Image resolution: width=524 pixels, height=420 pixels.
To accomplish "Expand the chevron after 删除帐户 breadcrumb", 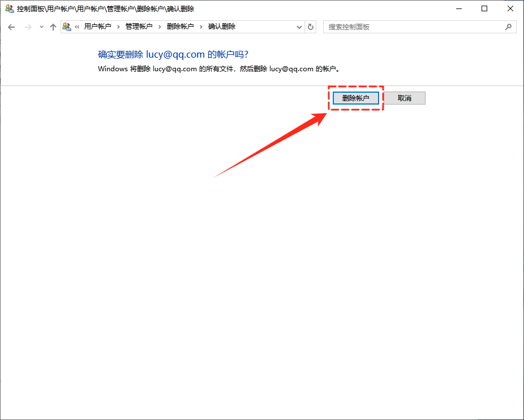I will [x=201, y=27].
